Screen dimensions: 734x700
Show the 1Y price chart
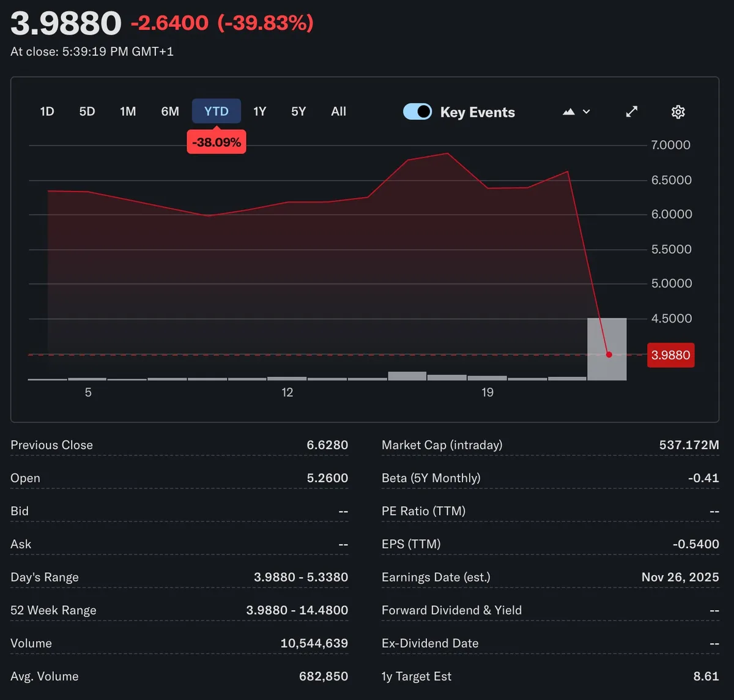pyautogui.click(x=260, y=111)
